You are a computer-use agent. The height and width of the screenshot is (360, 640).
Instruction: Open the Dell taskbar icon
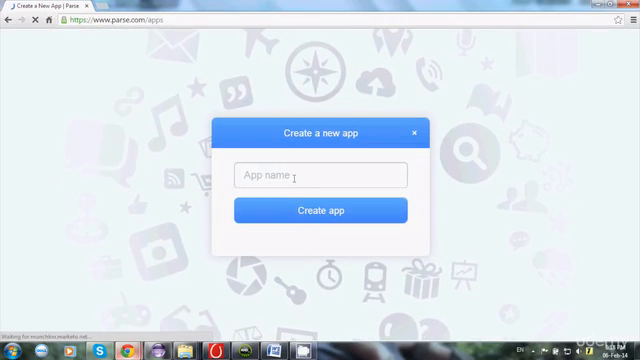(x=41, y=351)
